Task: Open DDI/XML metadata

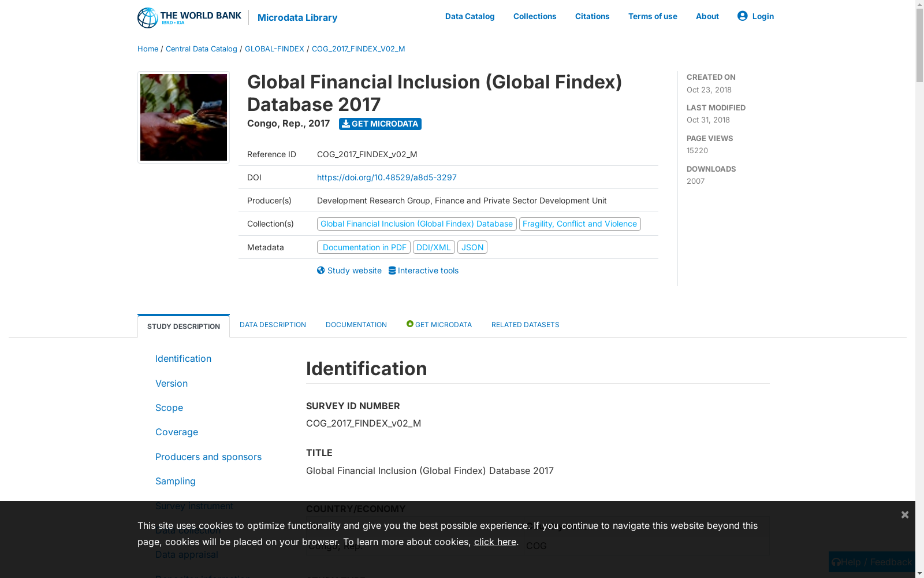Action: (x=434, y=247)
